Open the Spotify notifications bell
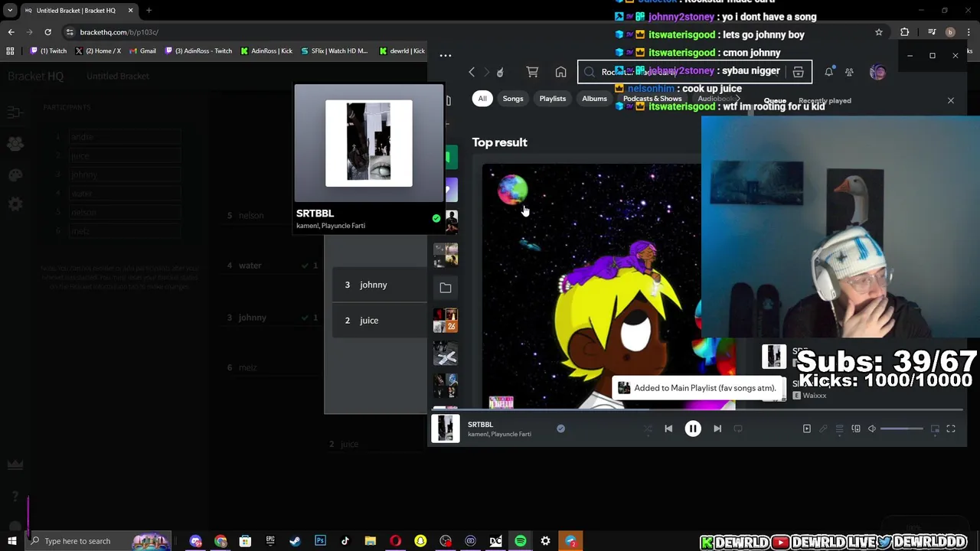This screenshot has height=551, width=980. coord(829,72)
